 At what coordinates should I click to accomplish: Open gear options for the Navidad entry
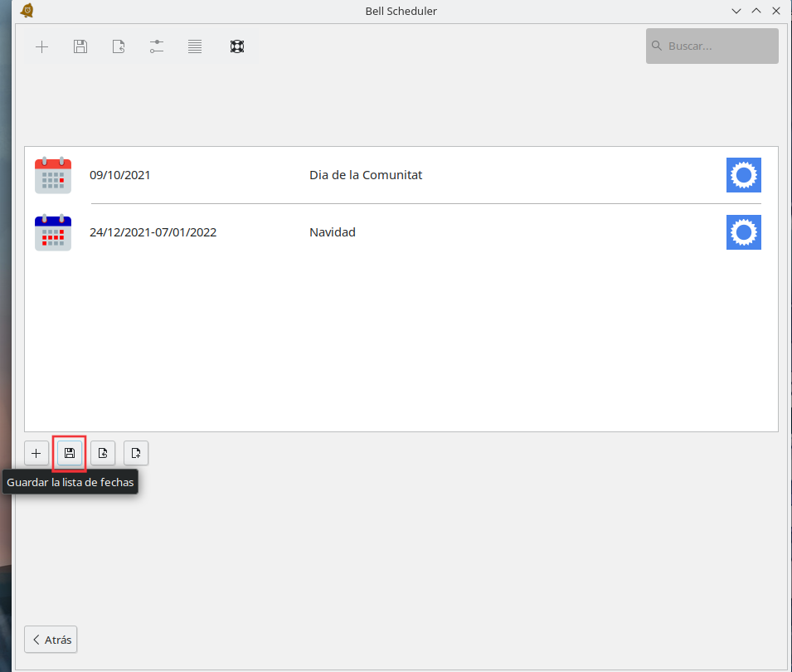point(743,232)
